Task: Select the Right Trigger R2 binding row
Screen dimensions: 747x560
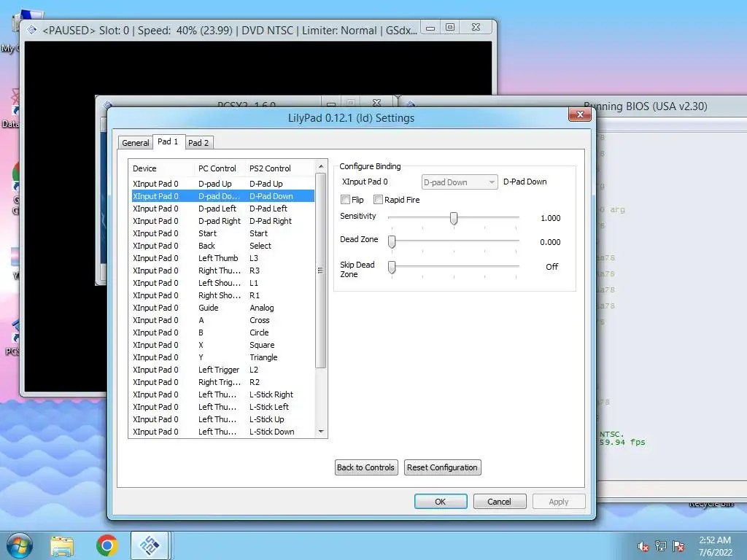Action: [x=222, y=382]
